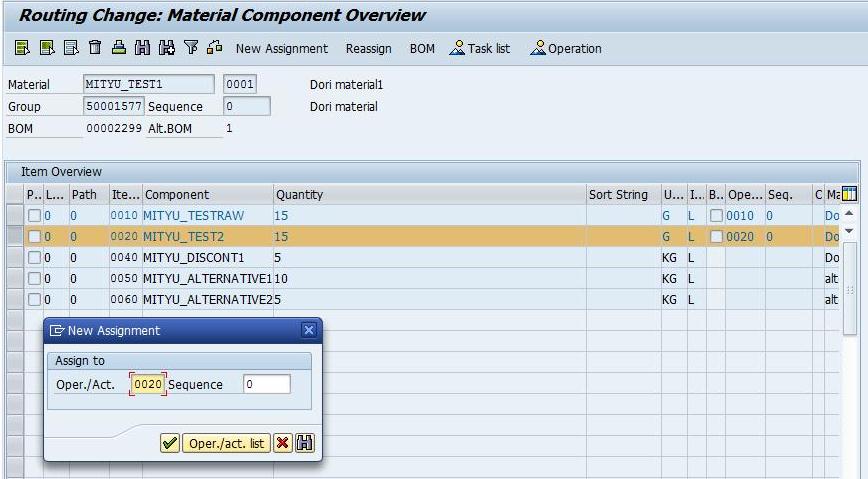The image size is (868, 479).
Task: Click the Select Block toolbar icon
Action: pos(47,48)
